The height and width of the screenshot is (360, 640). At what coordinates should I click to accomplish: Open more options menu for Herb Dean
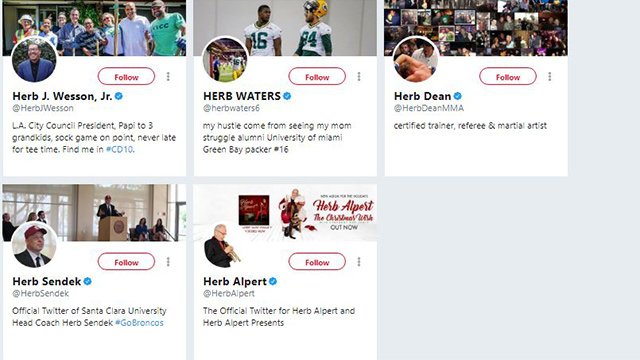(x=550, y=76)
